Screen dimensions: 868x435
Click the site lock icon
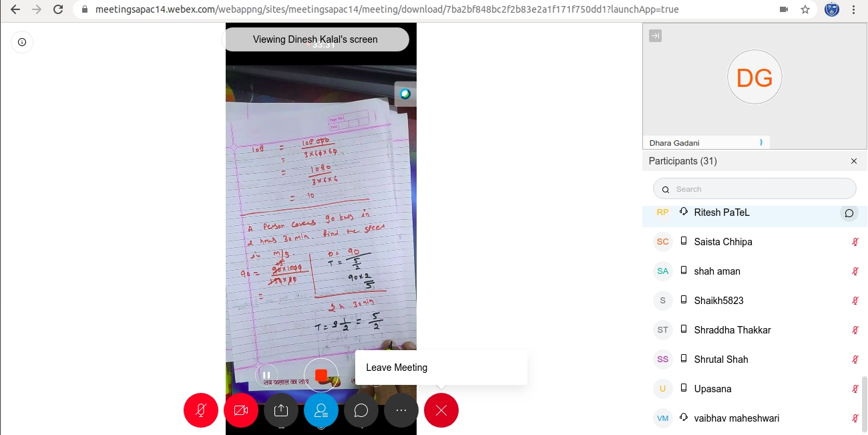coord(84,10)
